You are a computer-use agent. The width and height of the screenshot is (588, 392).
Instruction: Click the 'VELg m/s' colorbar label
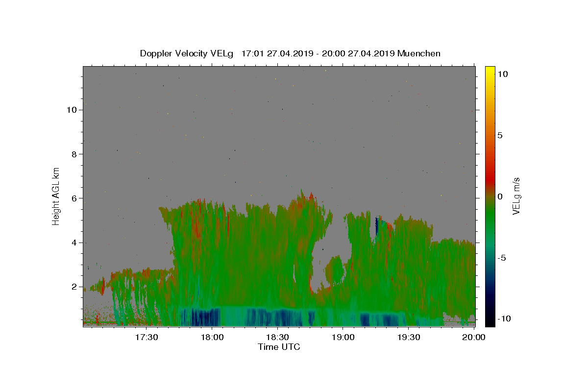click(x=516, y=196)
